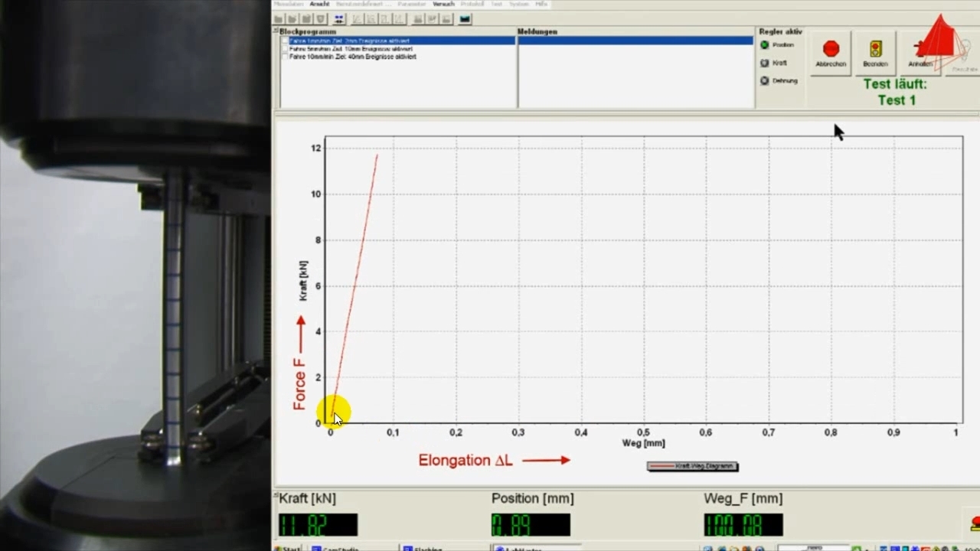Click the blue double-arrow toolbar icon

(339, 19)
